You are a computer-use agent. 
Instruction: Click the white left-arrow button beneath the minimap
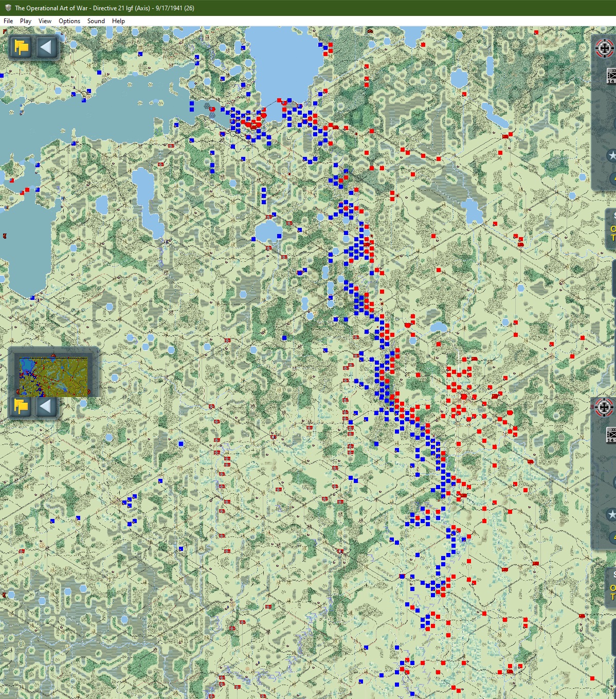coord(46,406)
